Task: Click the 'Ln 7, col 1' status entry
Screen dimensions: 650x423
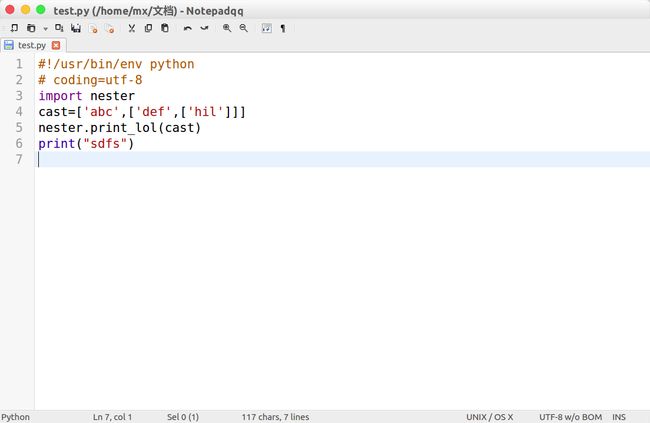Action: [x=112, y=417]
